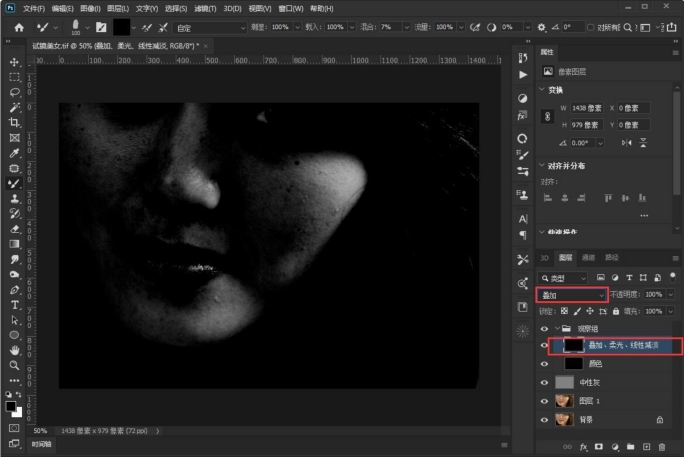This screenshot has width=684, height=457.
Task: Select the Crop tool
Action: [x=14, y=123]
